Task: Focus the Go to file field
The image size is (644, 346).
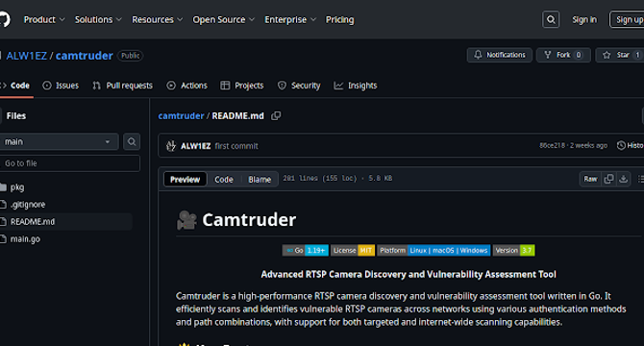Action: [70, 163]
